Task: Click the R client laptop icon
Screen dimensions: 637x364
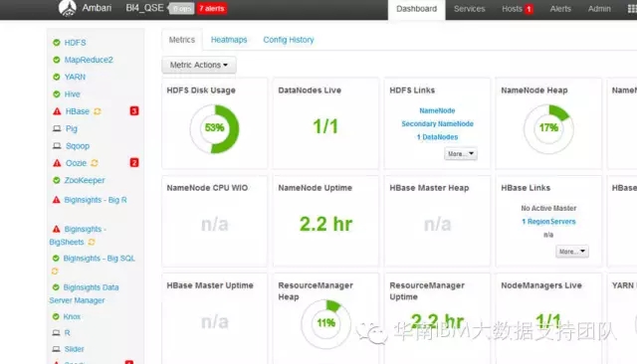Action: 56,333
